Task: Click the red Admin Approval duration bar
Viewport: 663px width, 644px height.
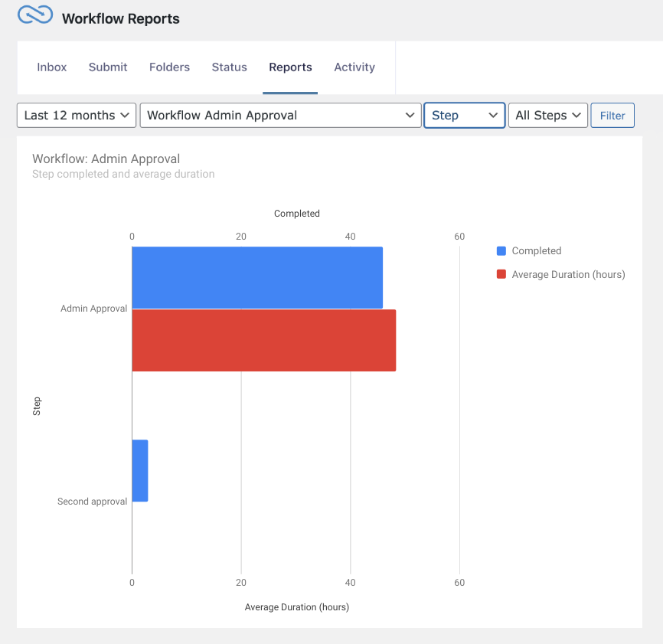Action: pos(263,341)
